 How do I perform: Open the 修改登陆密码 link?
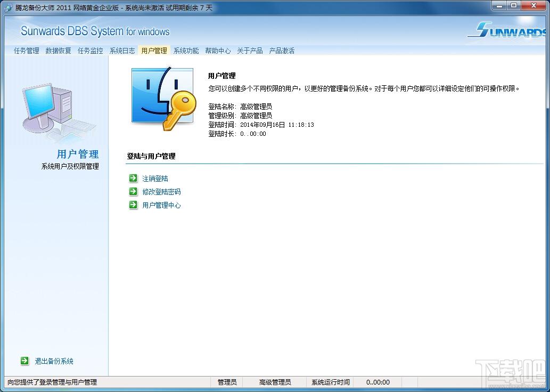(x=161, y=192)
